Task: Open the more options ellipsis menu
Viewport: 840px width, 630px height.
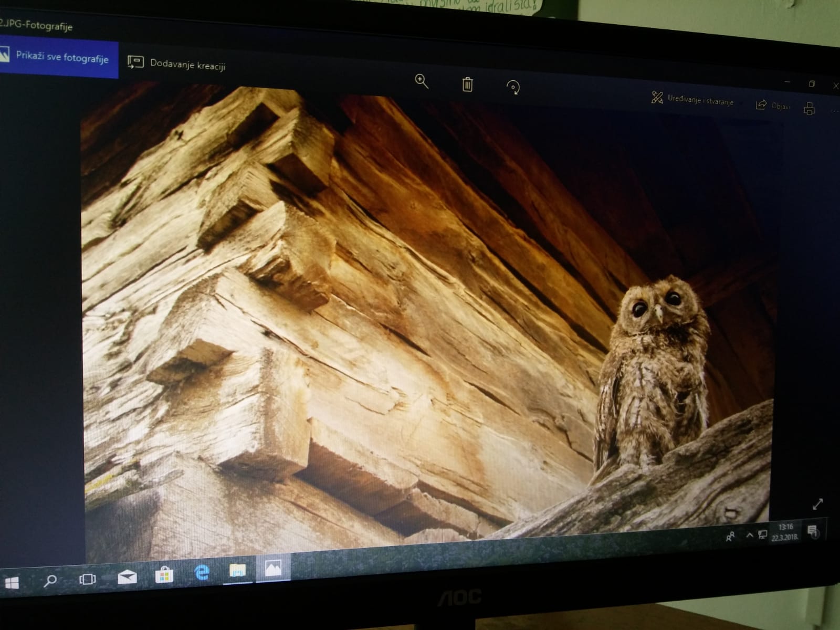Action: pos(835,111)
